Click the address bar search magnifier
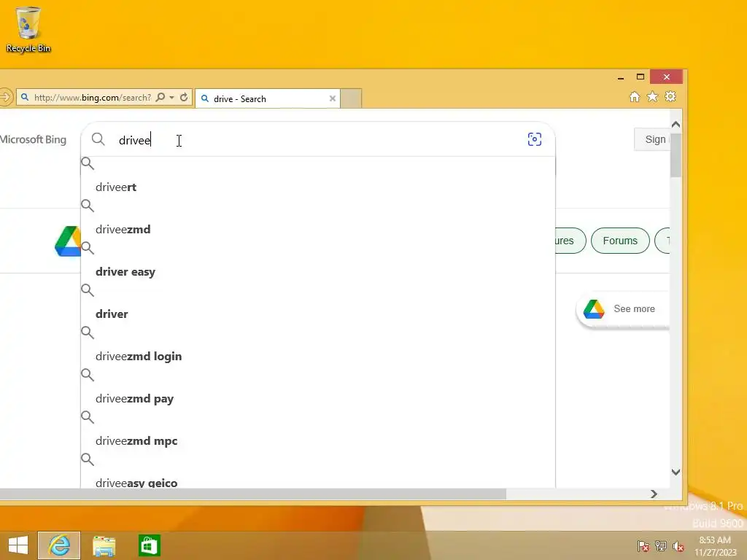The image size is (747, 560). pyautogui.click(x=160, y=97)
